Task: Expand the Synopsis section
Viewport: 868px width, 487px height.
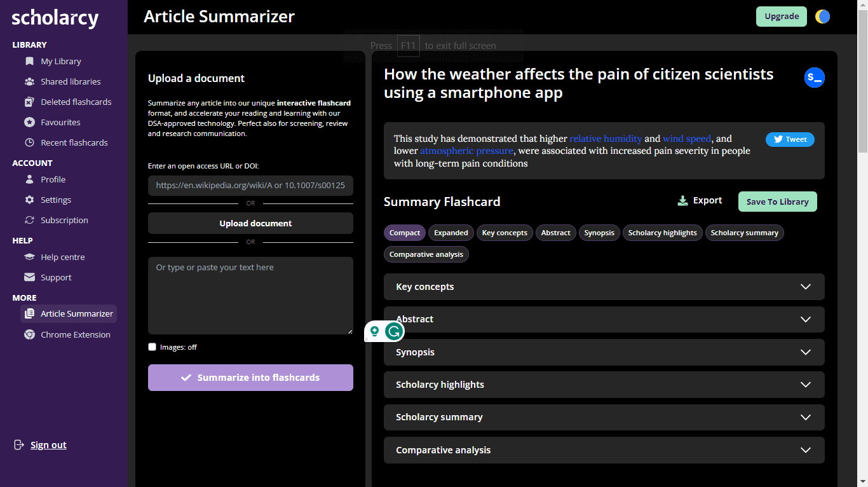Action: click(x=604, y=352)
